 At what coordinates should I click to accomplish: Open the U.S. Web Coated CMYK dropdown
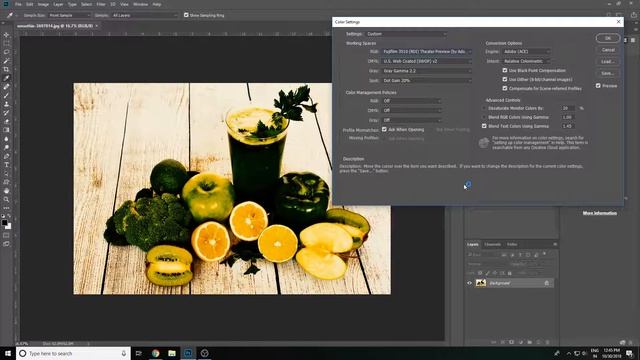click(x=427, y=61)
